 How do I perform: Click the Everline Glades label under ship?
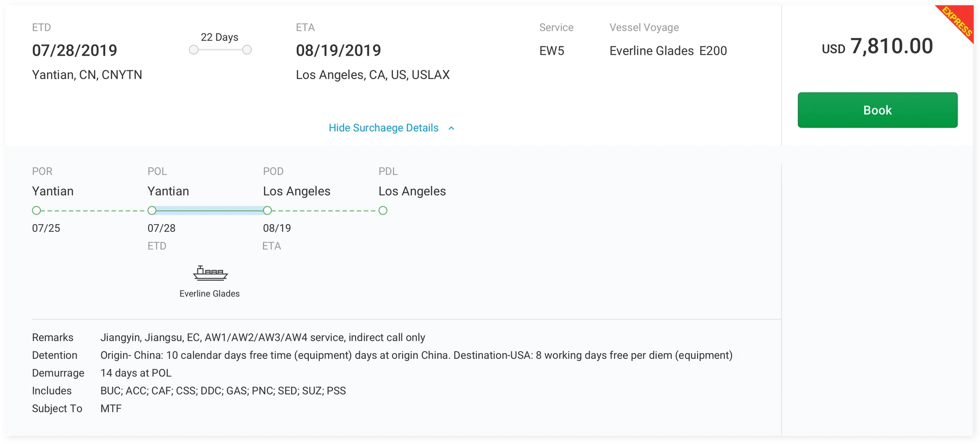click(x=209, y=294)
